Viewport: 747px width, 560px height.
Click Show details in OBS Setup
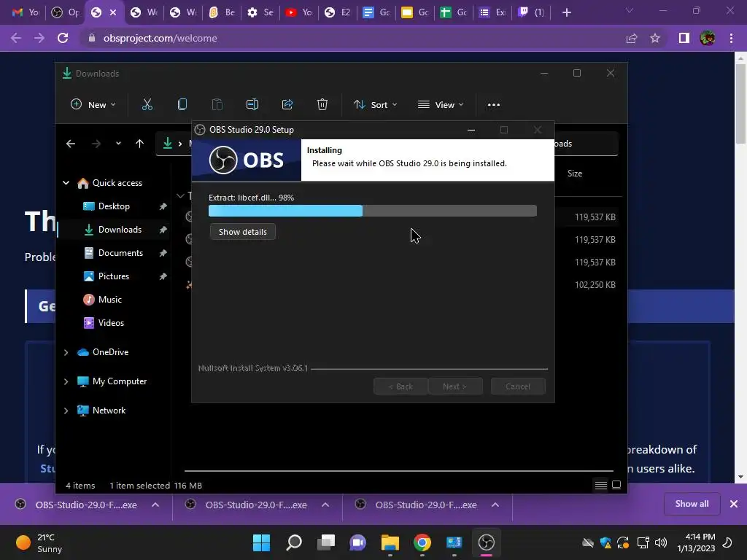click(242, 232)
